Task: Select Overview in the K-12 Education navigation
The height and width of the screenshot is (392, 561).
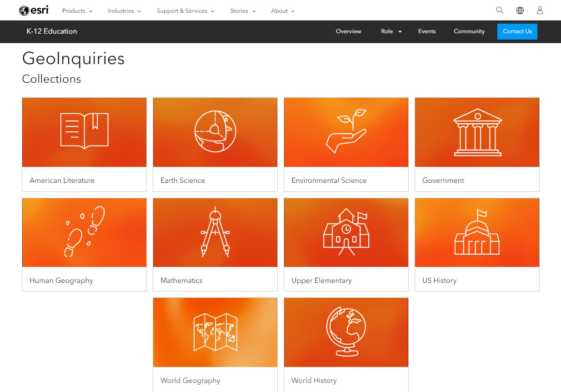Action: [x=348, y=31]
